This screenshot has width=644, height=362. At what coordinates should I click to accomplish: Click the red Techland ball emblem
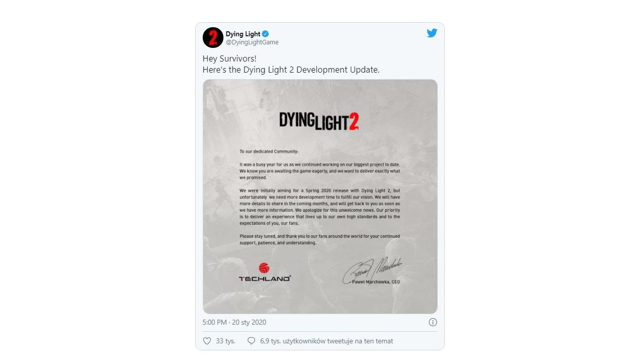point(264,267)
